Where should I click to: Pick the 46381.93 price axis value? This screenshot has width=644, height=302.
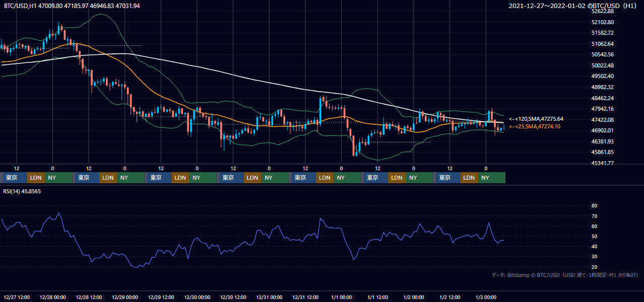(603, 141)
